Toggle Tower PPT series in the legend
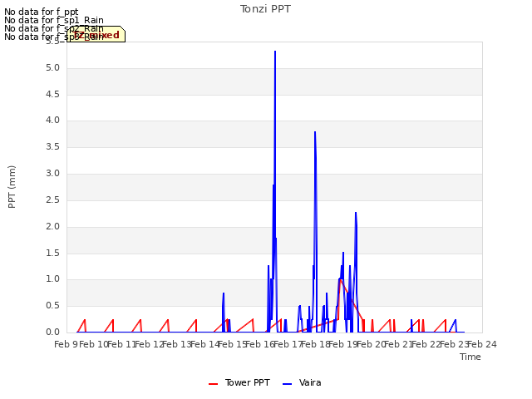The image size is (532, 399). coord(239,382)
